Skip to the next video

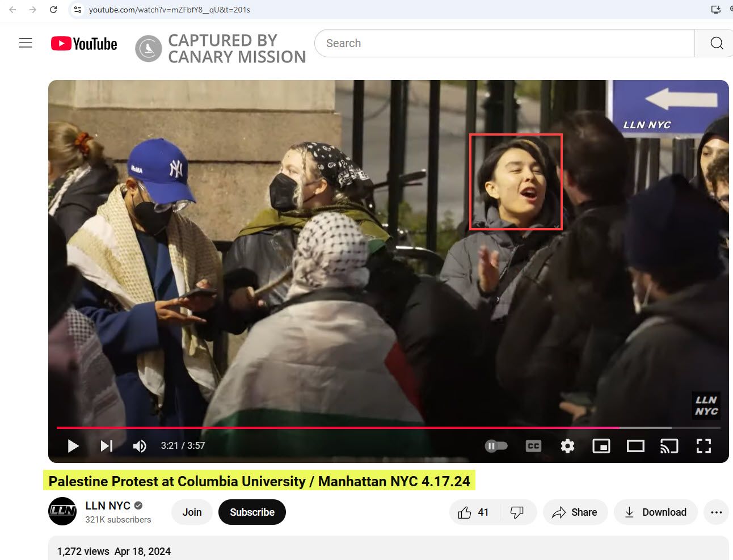pyautogui.click(x=107, y=446)
